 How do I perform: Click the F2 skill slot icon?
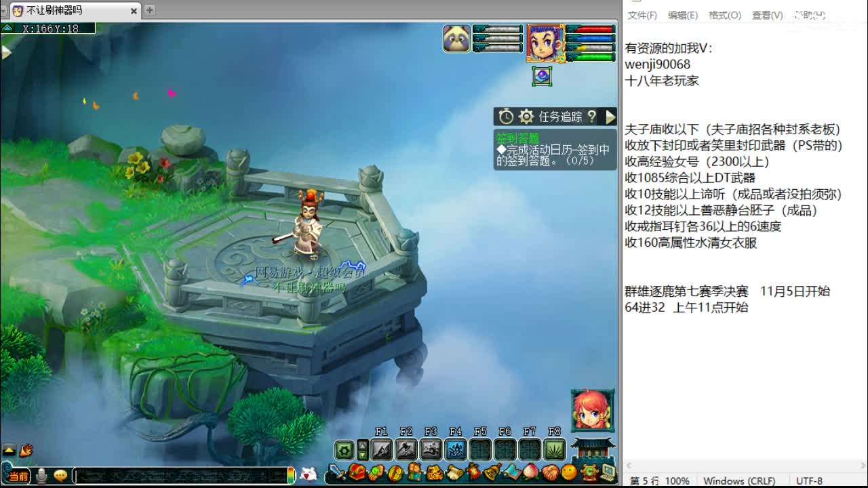[406, 449]
